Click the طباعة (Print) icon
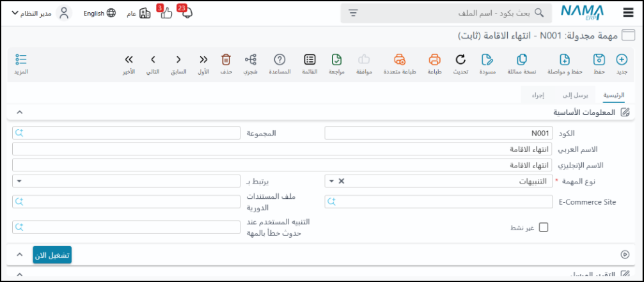 point(435,60)
